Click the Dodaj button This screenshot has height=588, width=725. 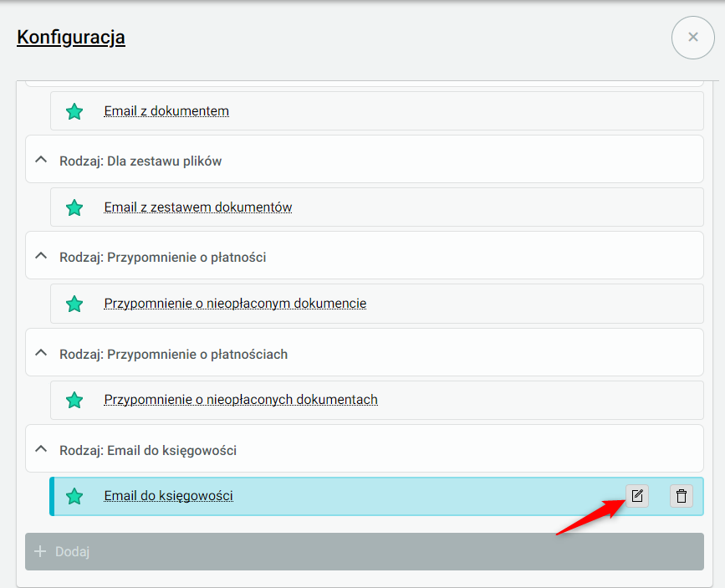365,551
